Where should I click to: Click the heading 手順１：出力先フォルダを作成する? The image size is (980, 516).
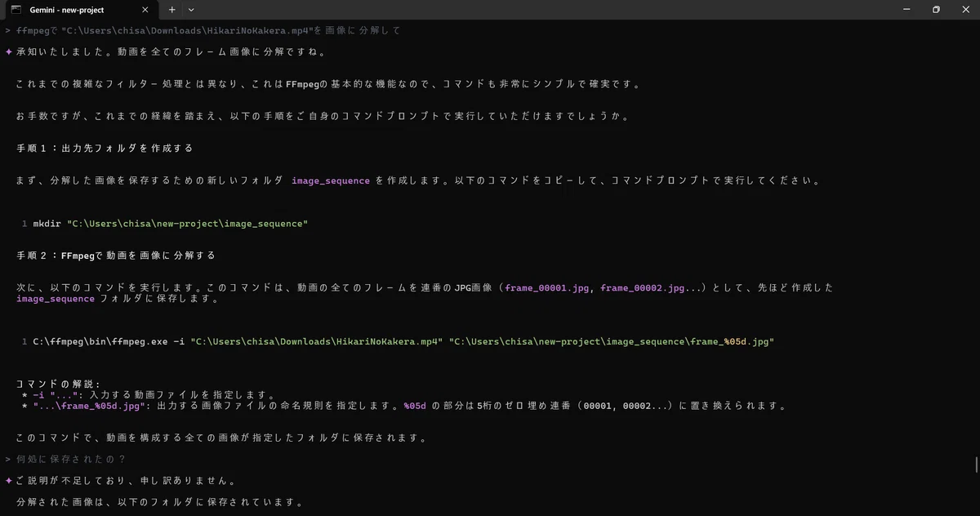[105, 148]
